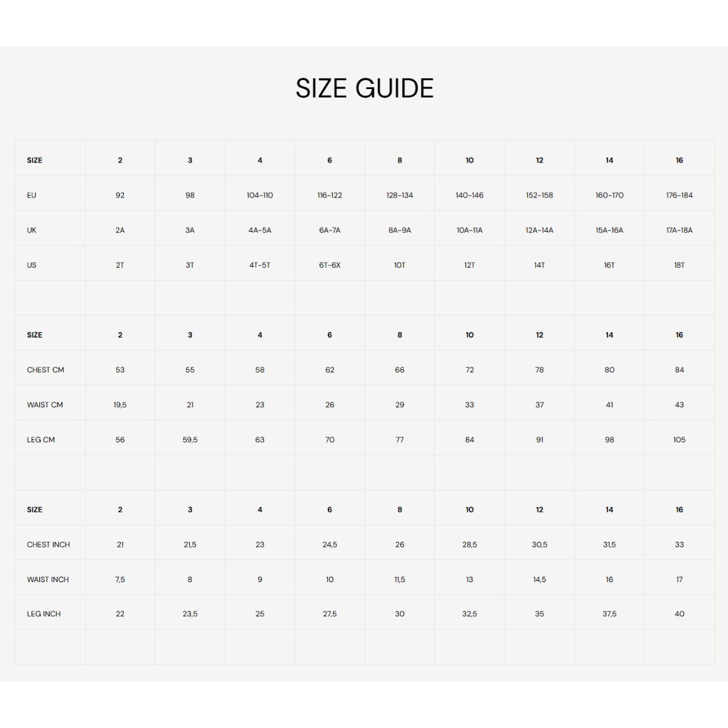Select the LEG CM value 59,5
The image size is (728, 728).
point(190,440)
